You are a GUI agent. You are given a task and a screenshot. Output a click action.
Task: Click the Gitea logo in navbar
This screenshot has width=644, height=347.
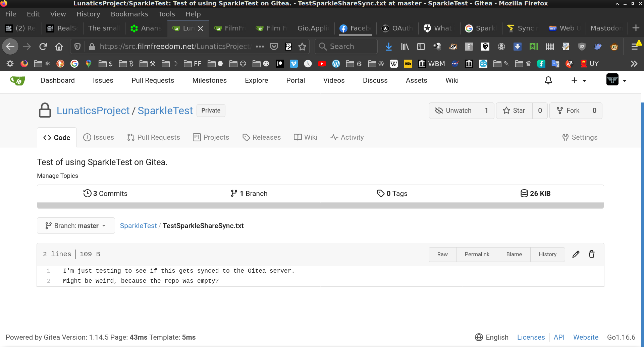pyautogui.click(x=17, y=80)
